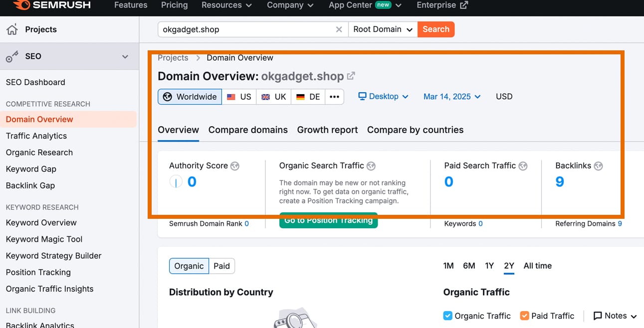Open Keyword Gap in the sidebar
The height and width of the screenshot is (328, 644).
pyautogui.click(x=31, y=169)
